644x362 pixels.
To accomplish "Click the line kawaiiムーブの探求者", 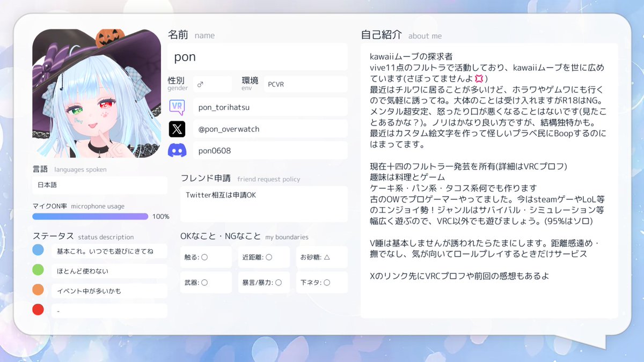I will tap(411, 56).
